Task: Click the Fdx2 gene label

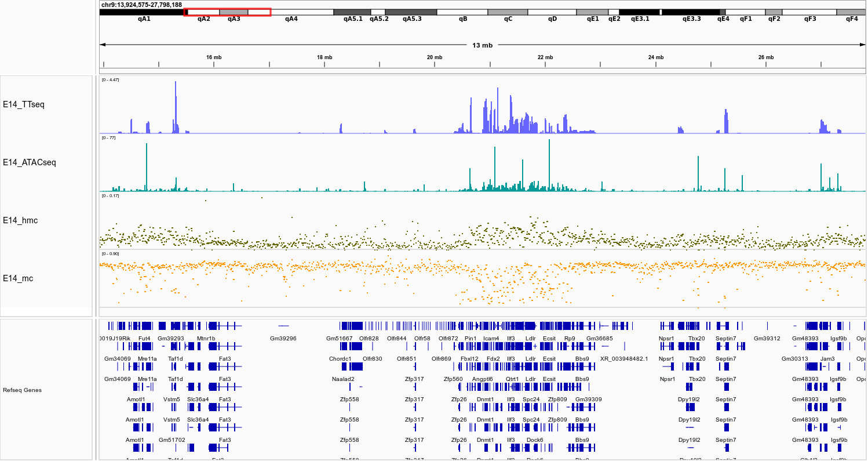Action: [493, 358]
